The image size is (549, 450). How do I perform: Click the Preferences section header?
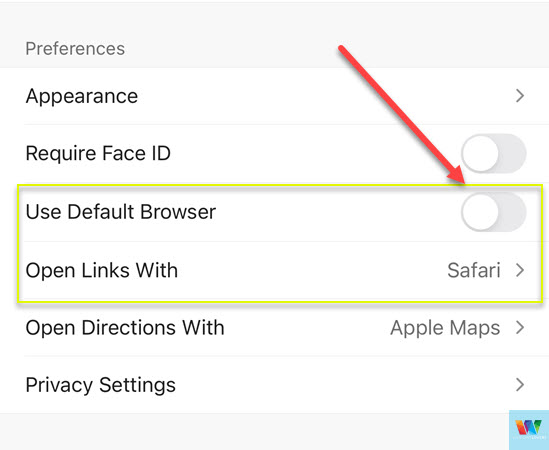(75, 48)
